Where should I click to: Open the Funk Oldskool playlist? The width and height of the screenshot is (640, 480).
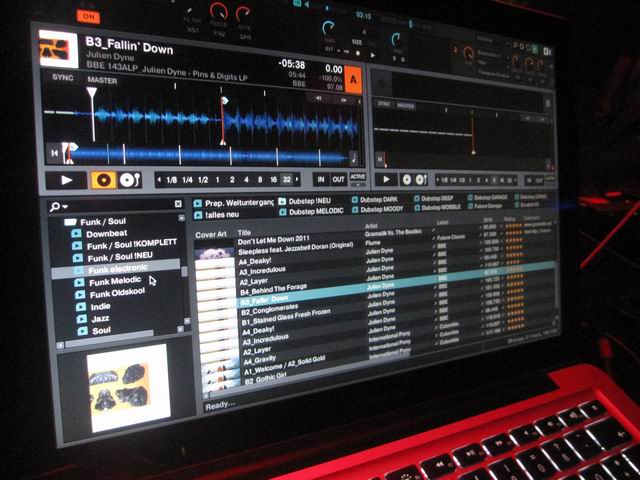[117, 293]
